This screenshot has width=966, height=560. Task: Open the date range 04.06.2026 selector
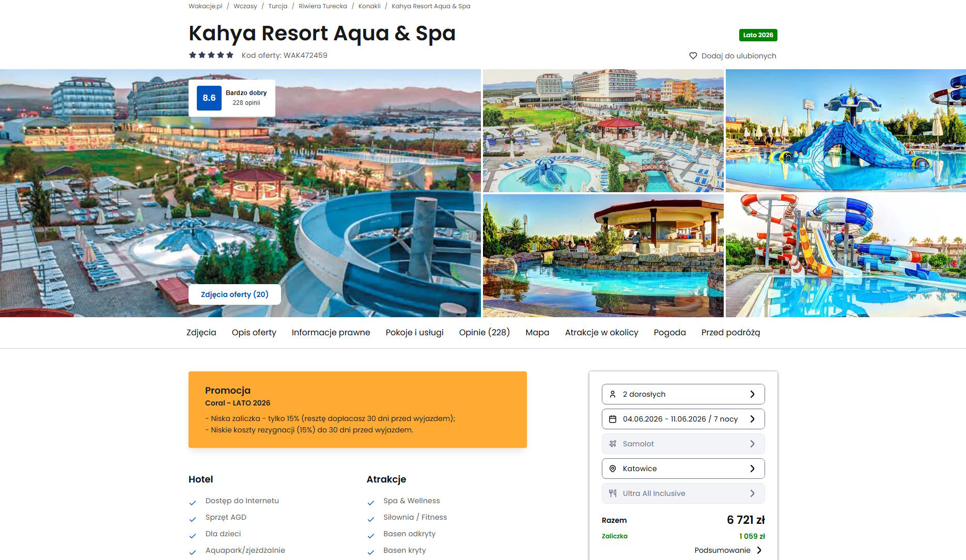tap(683, 419)
